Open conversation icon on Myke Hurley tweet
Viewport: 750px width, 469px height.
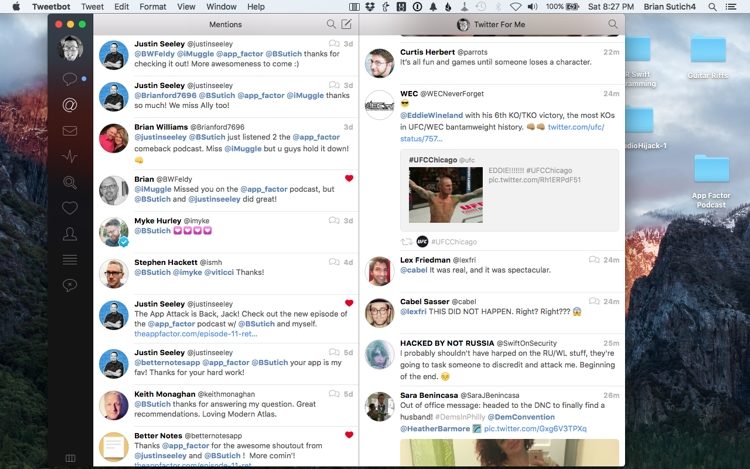tap(334, 220)
